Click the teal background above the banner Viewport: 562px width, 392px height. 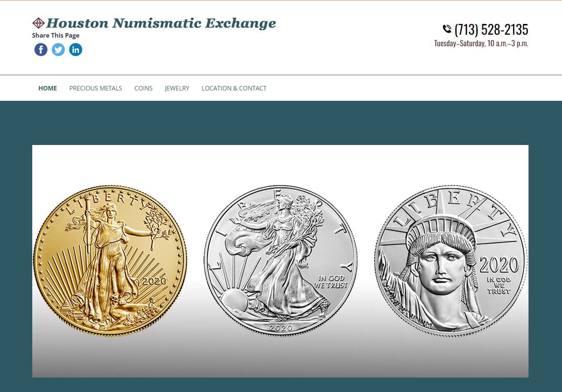[x=281, y=123]
